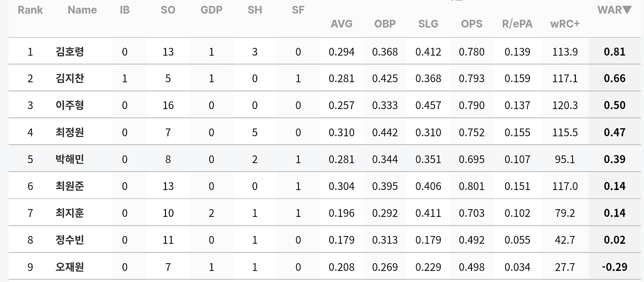Click the SF column header
The height and width of the screenshot is (282, 644).
pyautogui.click(x=298, y=10)
